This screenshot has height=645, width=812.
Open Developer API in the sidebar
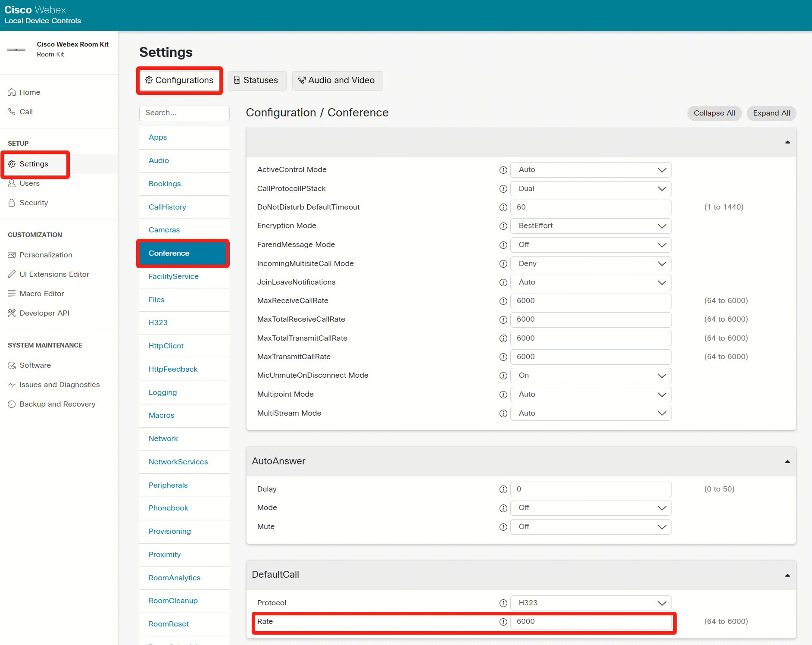point(44,313)
